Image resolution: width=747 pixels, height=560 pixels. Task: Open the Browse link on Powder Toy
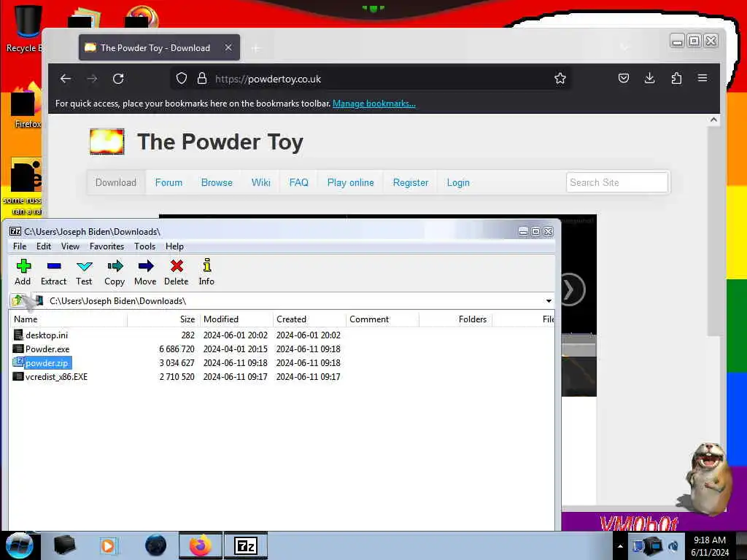(217, 182)
